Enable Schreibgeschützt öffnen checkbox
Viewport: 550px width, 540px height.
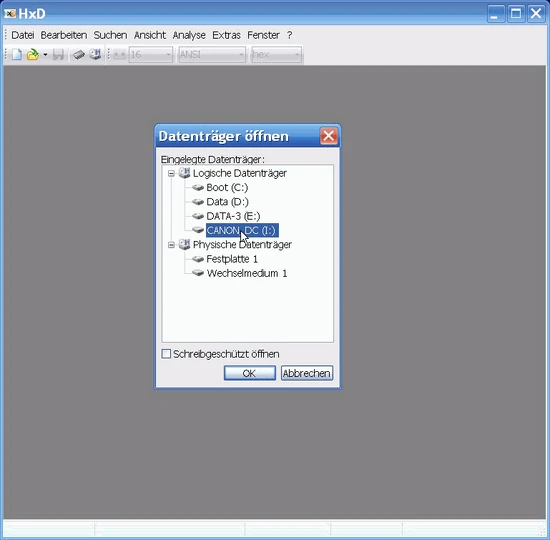point(166,354)
